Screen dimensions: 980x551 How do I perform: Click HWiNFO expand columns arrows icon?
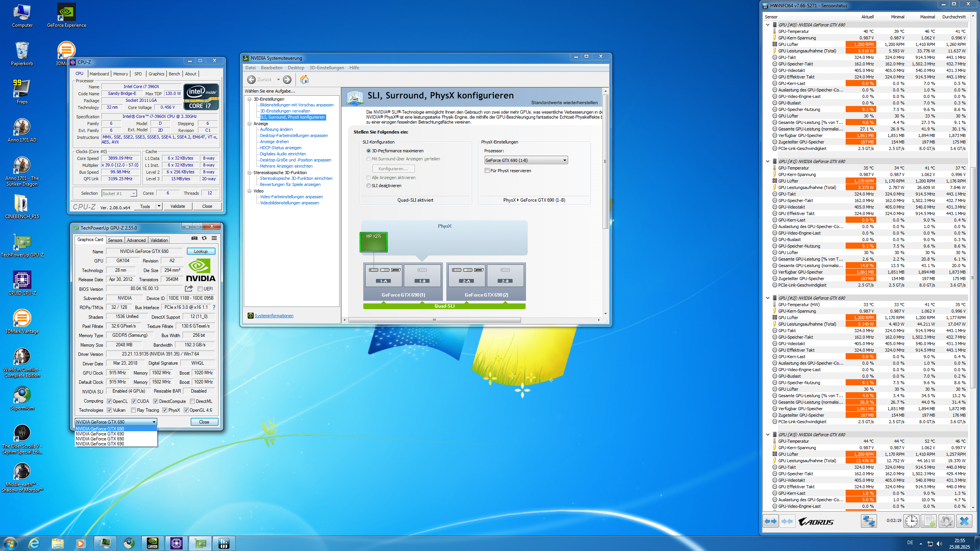point(771,521)
